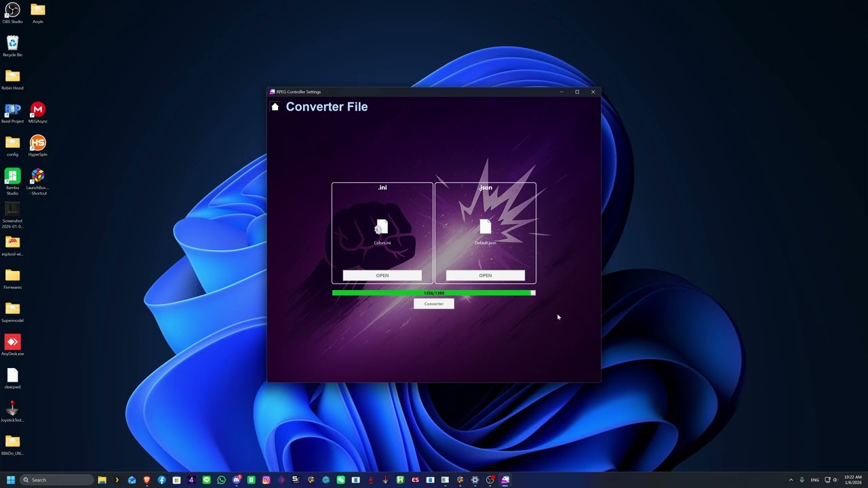Click the ENG language indicator
Screen dimensions: 868x488
pos(814,480)
